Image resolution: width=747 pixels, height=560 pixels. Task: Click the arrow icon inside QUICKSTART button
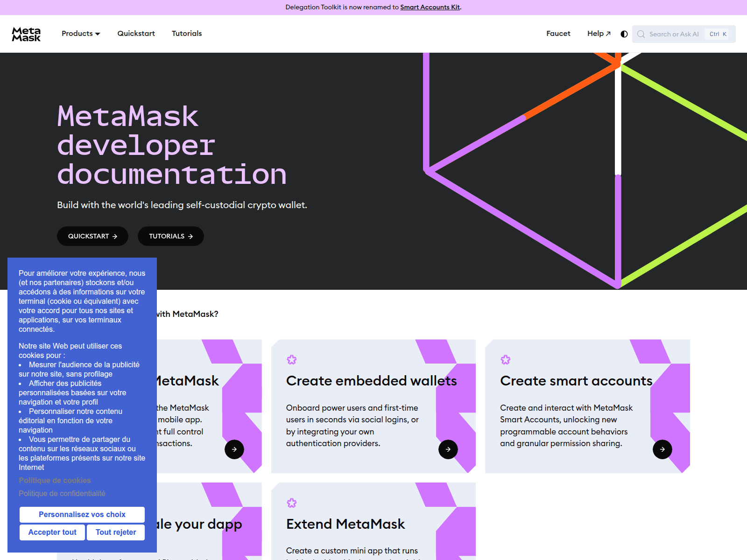(115, 237)
